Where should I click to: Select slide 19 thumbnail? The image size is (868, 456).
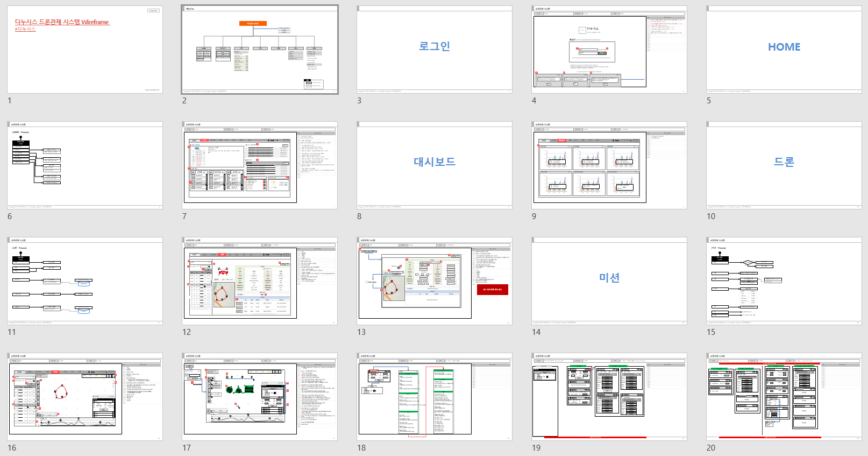click(x=609, y=397)
